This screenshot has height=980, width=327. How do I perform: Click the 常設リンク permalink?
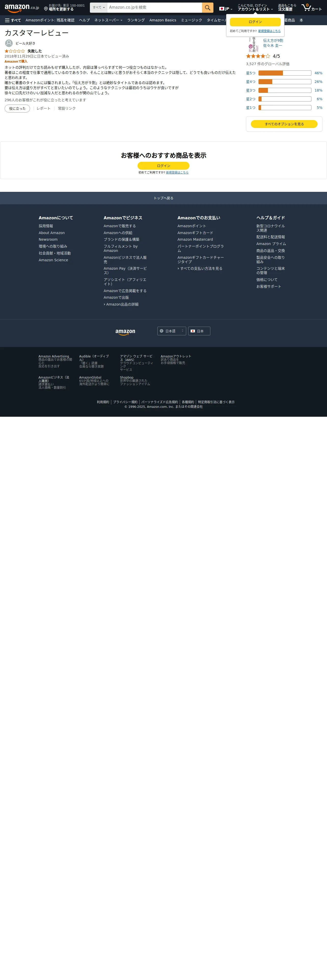[67, 108]
